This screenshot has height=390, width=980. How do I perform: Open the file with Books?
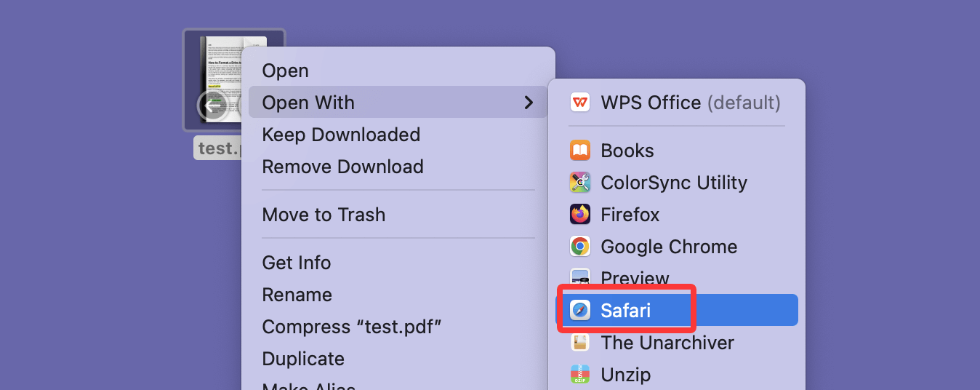677,151
